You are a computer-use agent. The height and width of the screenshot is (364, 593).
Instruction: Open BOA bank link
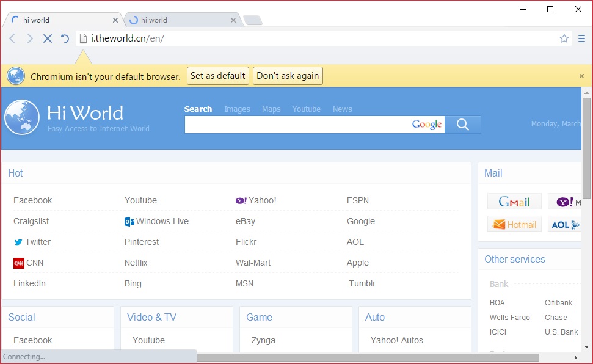click(x=497, y=303)
